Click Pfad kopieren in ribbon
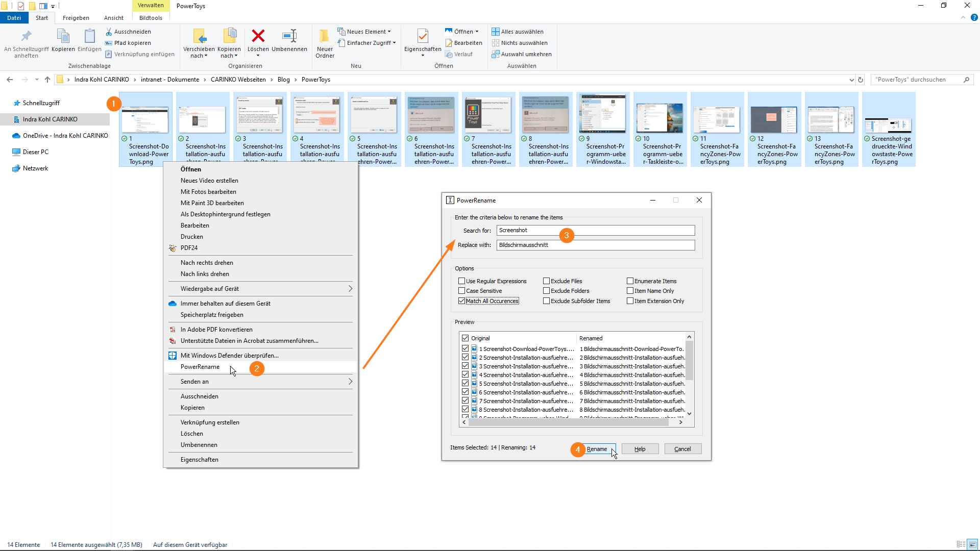The image size is (980, 551). pyautogui.click(x=128, y=43)
